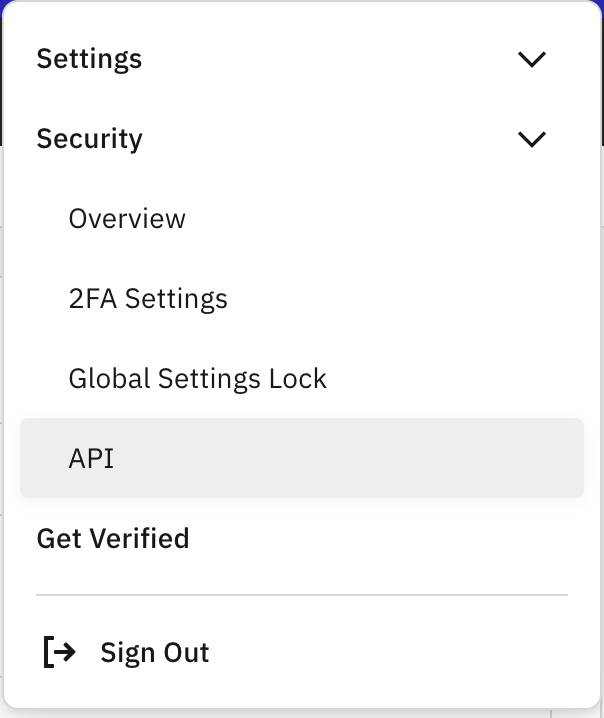Select the Security menu heading
Viewport: 604px width, 718px height.
90,139
